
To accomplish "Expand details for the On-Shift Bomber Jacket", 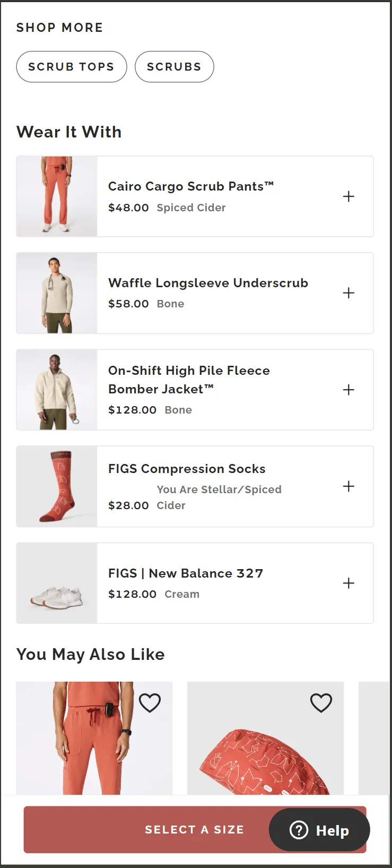I will 349,390.
